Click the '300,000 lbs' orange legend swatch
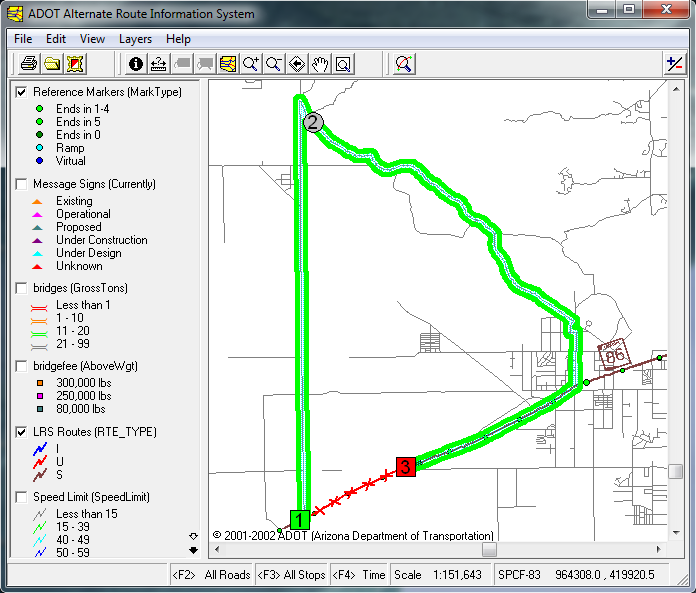The image size is (696, 593). tap(40, 383)
